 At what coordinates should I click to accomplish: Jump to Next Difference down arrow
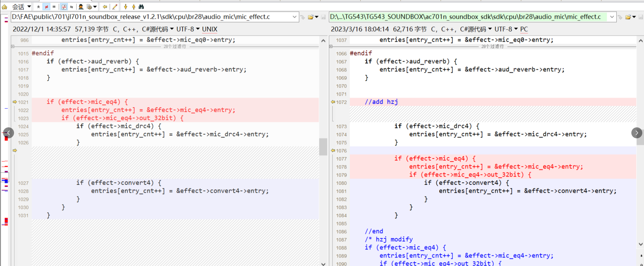(125, 6)
